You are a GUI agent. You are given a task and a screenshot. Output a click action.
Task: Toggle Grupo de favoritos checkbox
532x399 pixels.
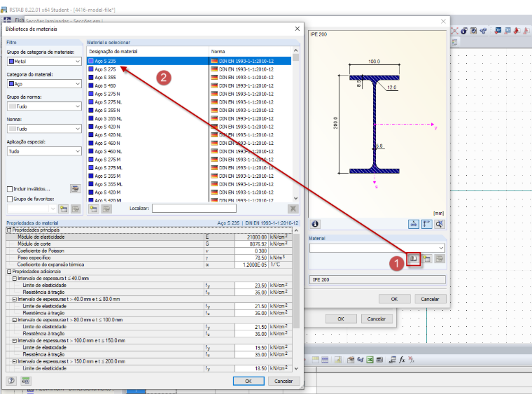coord(10,199)
